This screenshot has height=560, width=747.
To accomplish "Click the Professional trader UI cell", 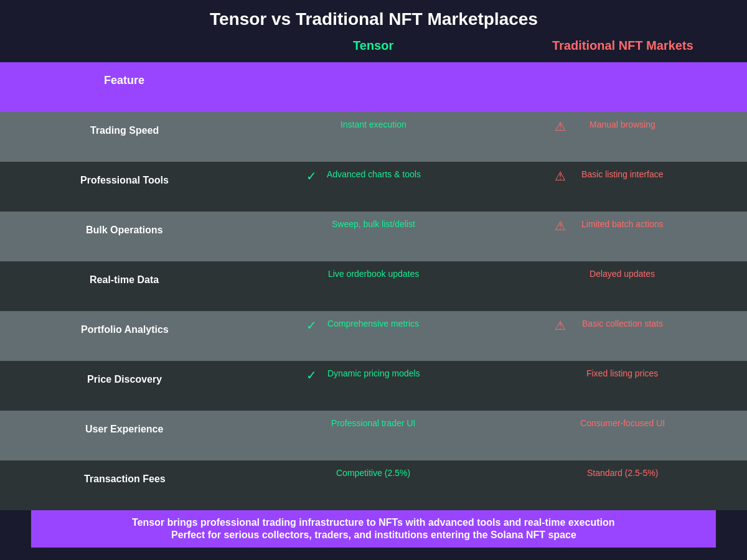I will click(x=374, y=423).
